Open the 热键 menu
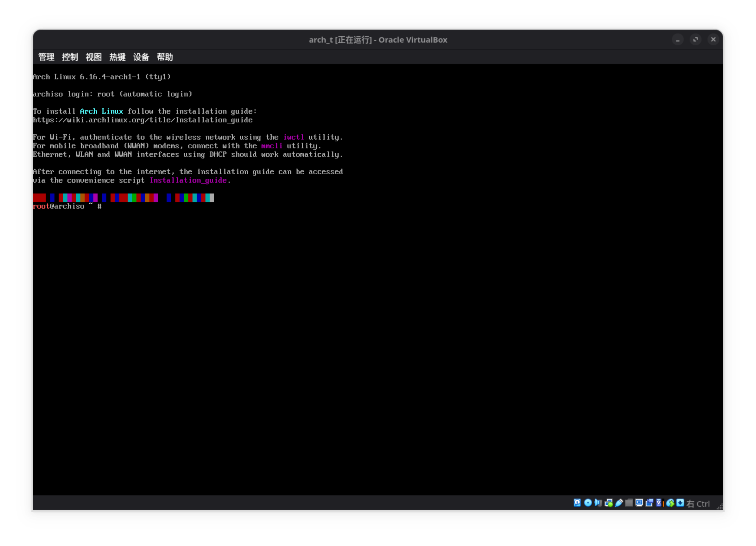 point(117,57)
